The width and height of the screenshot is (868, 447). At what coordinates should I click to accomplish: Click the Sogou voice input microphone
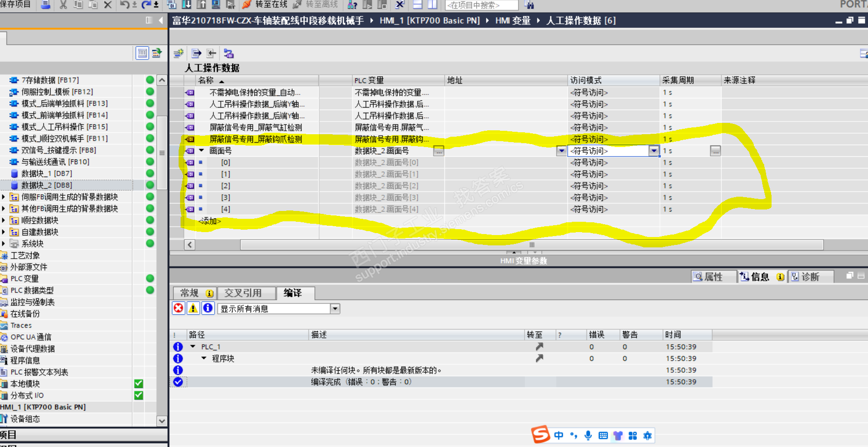pyautogui.click(x=588, y=435)
